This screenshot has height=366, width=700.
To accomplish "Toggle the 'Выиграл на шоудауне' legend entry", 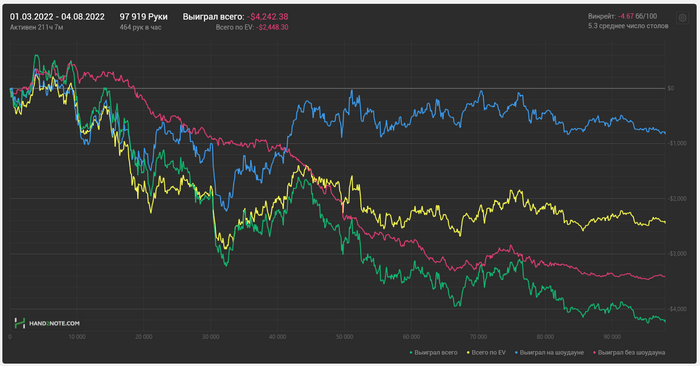I will tap(550, 353).
